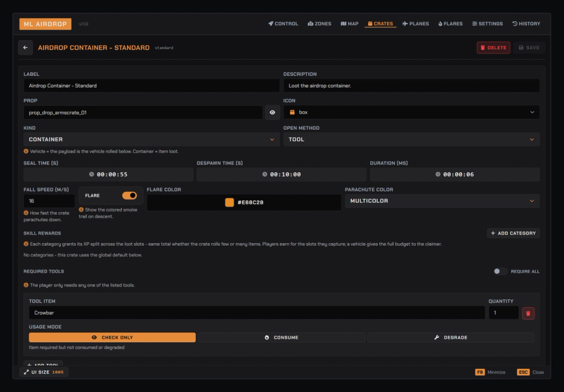Click the Description input field

(x=411, y=86)
